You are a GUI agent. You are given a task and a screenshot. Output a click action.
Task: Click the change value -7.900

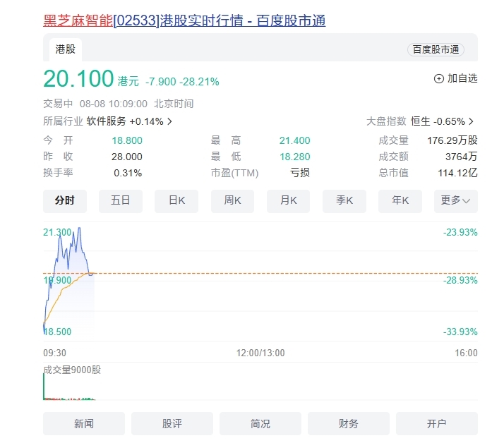pos(161,82)
